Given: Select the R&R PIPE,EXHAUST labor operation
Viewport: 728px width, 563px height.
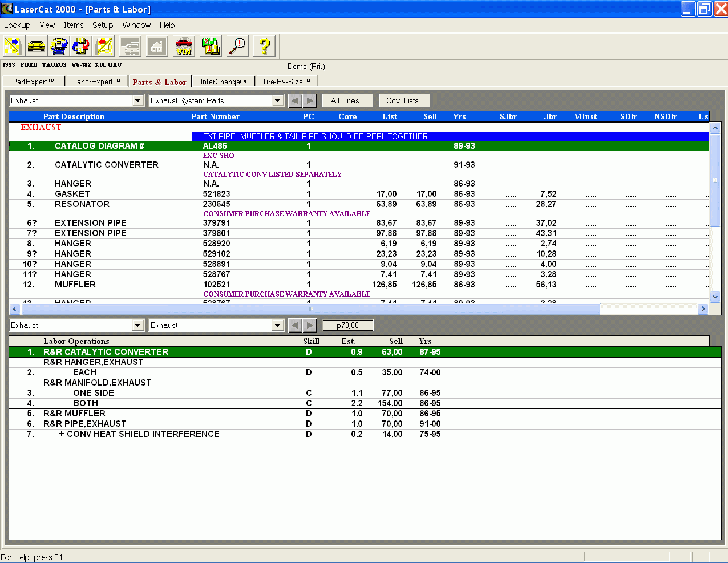Looking at the screenshot, I should point(365,424).
